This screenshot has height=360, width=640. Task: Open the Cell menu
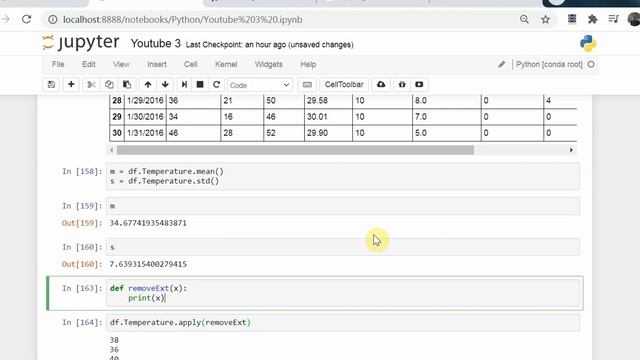(x=191, y=64)
